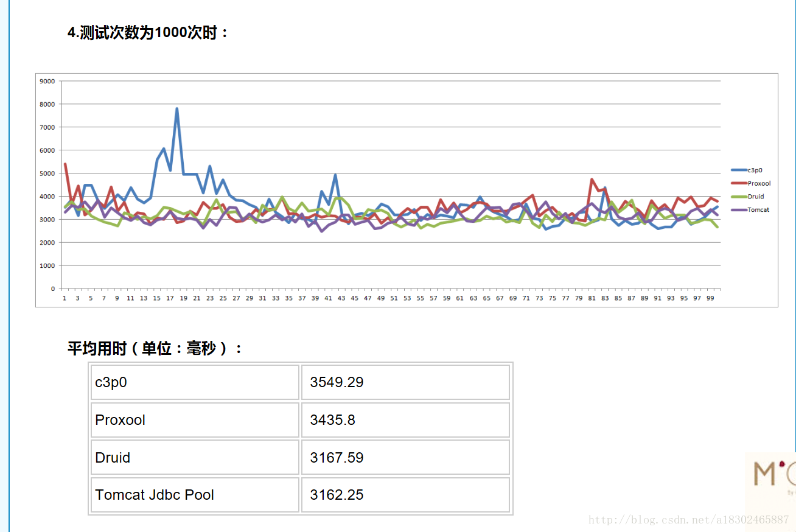This screenshot has width=796, height=532.
Task: Select the value 3435.8 cell
Action: [x=405, y=420]
